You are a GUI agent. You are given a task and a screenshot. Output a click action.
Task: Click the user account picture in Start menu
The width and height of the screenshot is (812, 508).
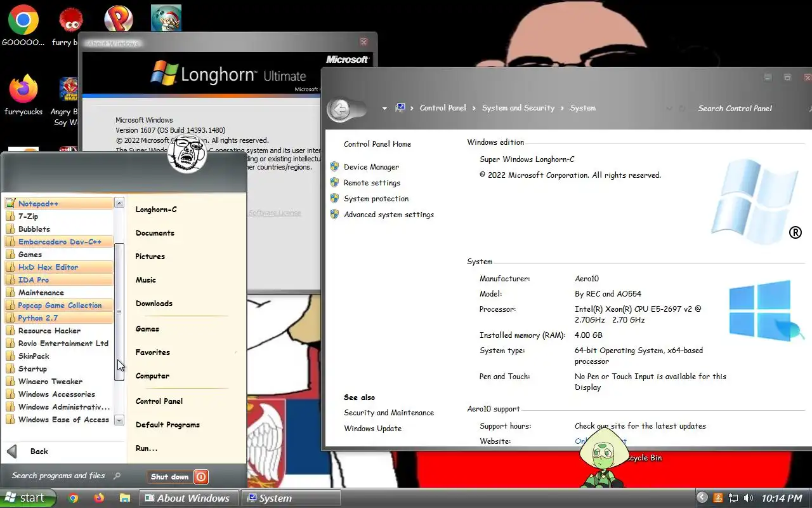(x=188, y=154)
